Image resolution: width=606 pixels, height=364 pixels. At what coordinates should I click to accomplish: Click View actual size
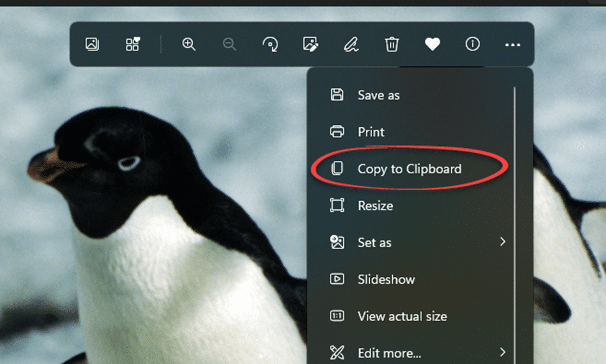402,316
